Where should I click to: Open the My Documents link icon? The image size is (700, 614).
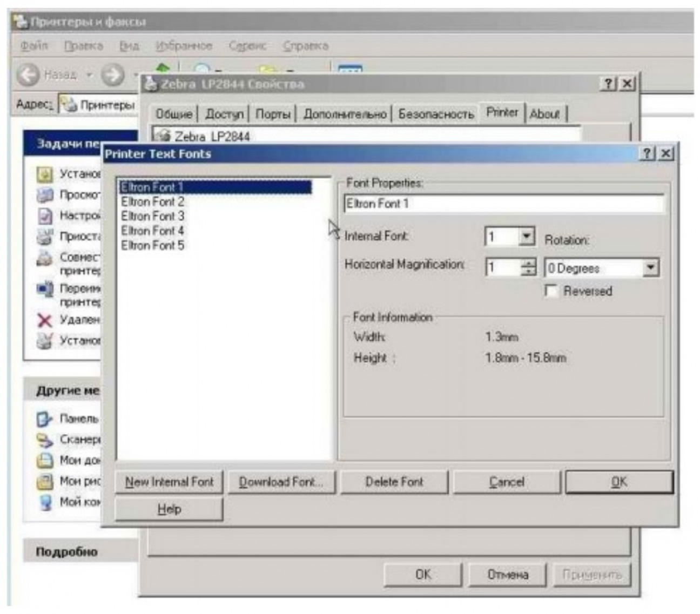coord(44,460)
